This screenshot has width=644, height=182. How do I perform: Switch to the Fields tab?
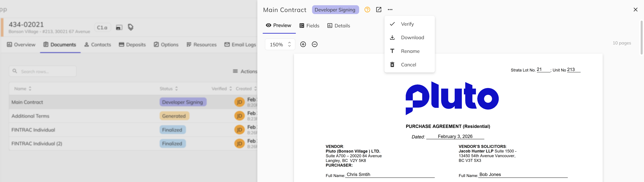[309, 25]
